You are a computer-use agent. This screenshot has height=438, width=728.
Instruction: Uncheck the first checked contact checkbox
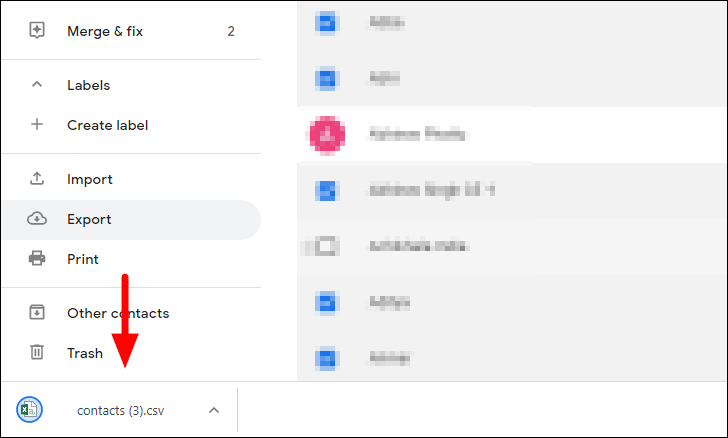(326, 22)
